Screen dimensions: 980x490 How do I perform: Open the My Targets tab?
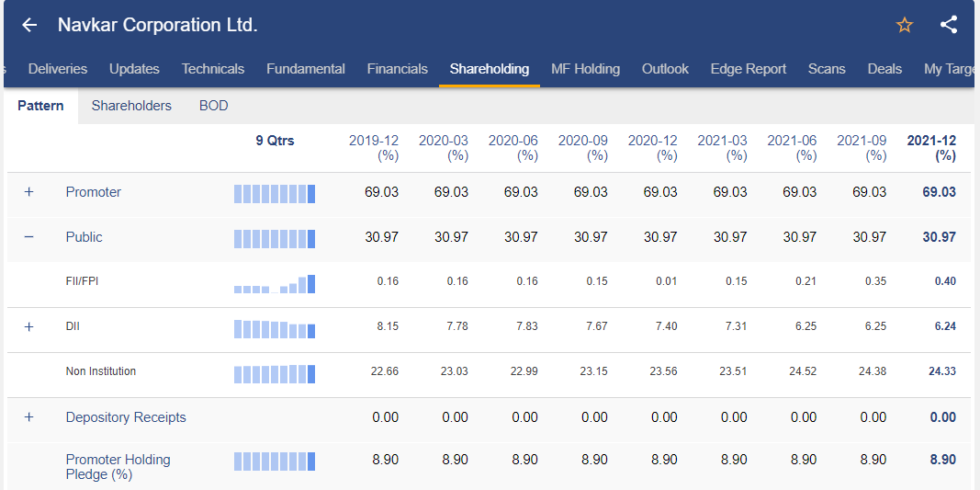pos(950,69)
